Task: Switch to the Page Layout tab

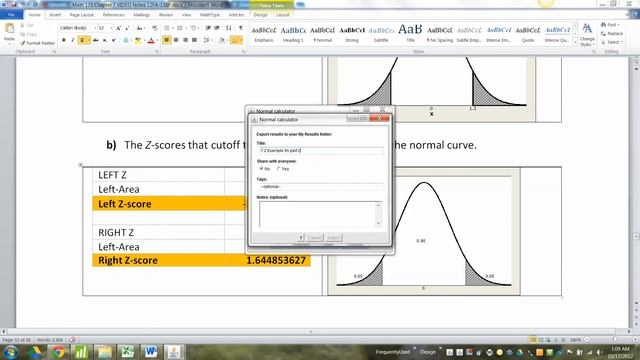Action: [x=82, y=15]
